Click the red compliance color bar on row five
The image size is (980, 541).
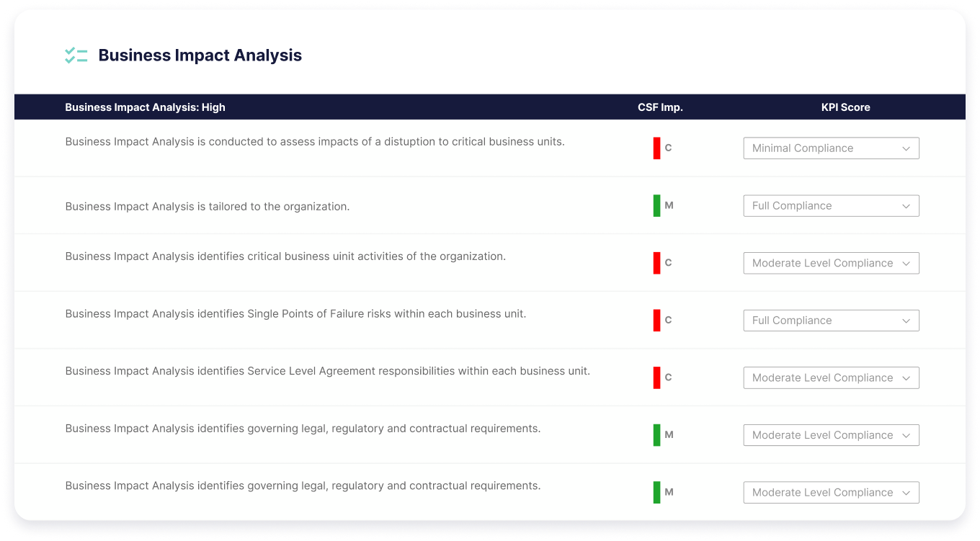[x=656, y=377]
